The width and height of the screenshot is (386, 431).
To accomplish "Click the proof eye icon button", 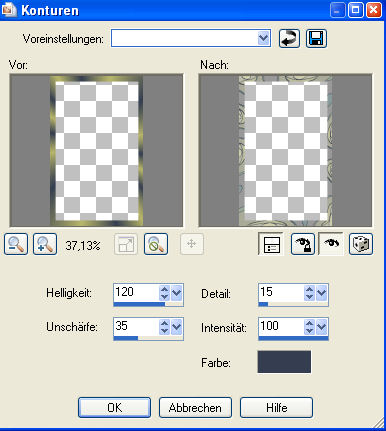I will point(331,244).
